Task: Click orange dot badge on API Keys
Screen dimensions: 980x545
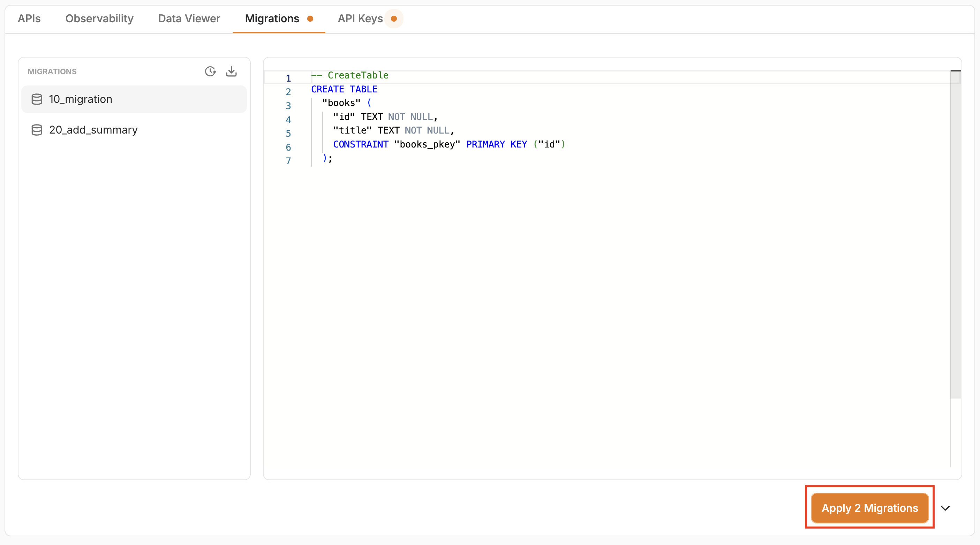Action: [394, 18]
